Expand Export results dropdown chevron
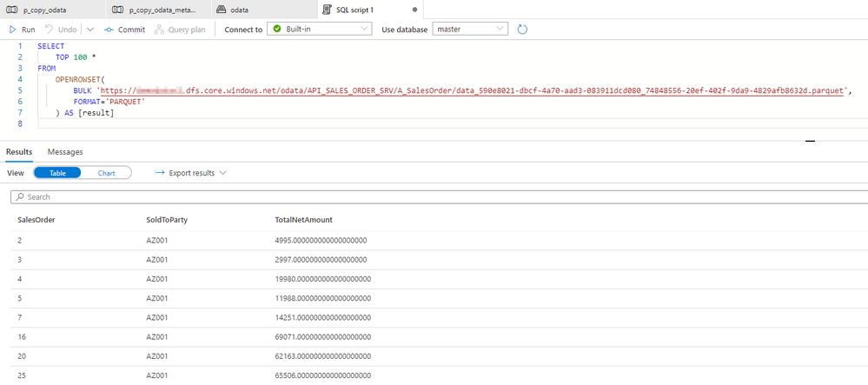 click(x=223, y=173)
